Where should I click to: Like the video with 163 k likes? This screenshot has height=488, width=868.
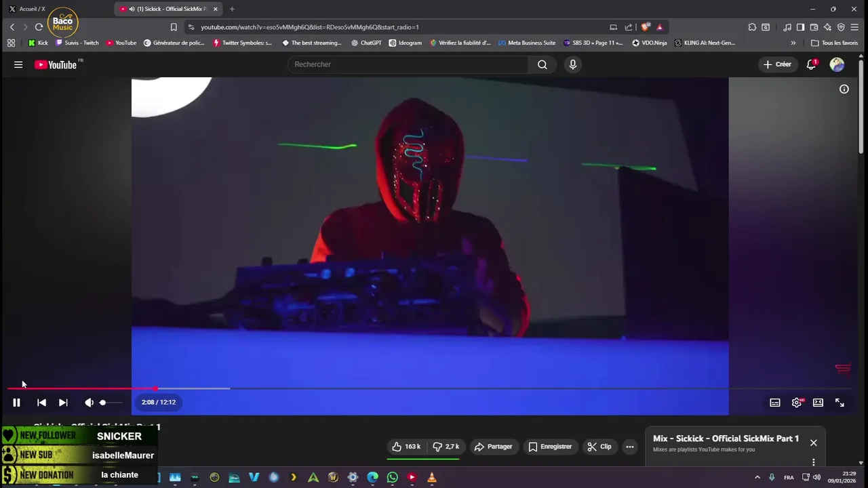coord(406,447)
